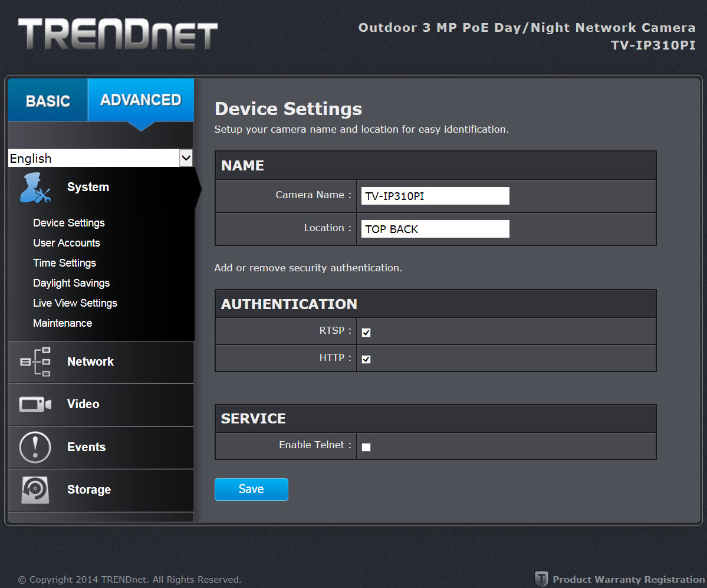Enable the Telnet service checkbox
The height and width of the screenshot is (588, 707).
tap(366, 447)
